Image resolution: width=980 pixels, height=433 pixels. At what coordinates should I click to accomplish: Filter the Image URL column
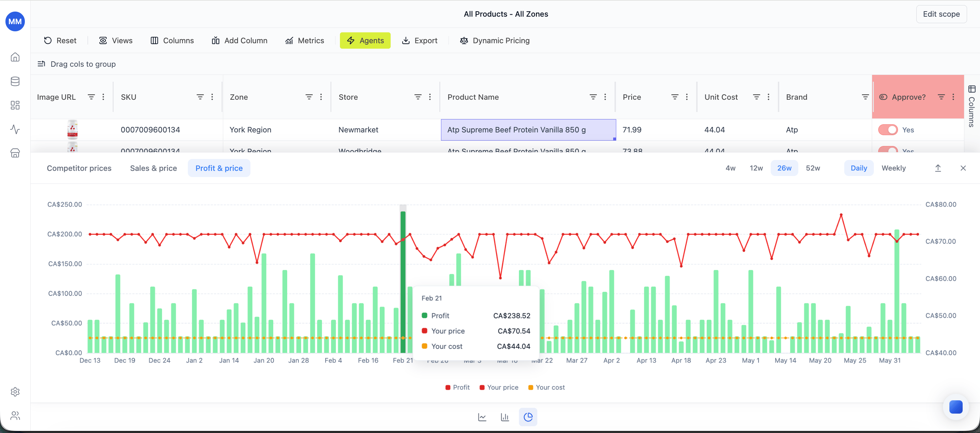pyautogui.click(x=91, y=97)
